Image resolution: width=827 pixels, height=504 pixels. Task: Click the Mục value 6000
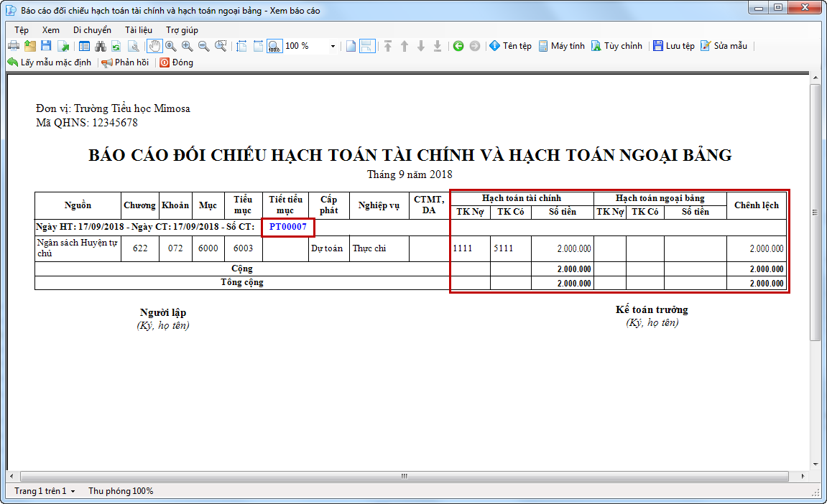tap(208, 248)
